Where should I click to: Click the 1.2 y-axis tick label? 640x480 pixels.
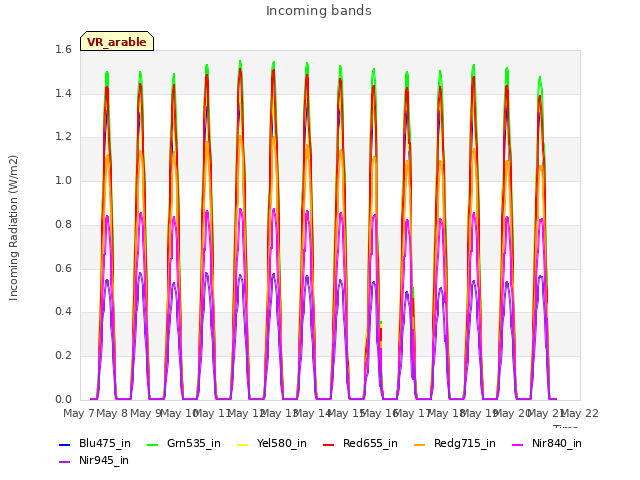tap(63, 137)
